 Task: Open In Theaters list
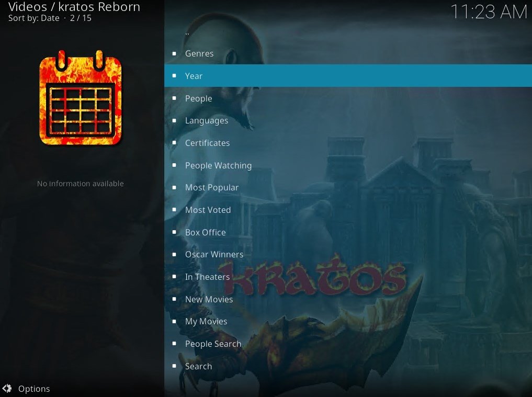pyautogui.click(x=348, y=277)
